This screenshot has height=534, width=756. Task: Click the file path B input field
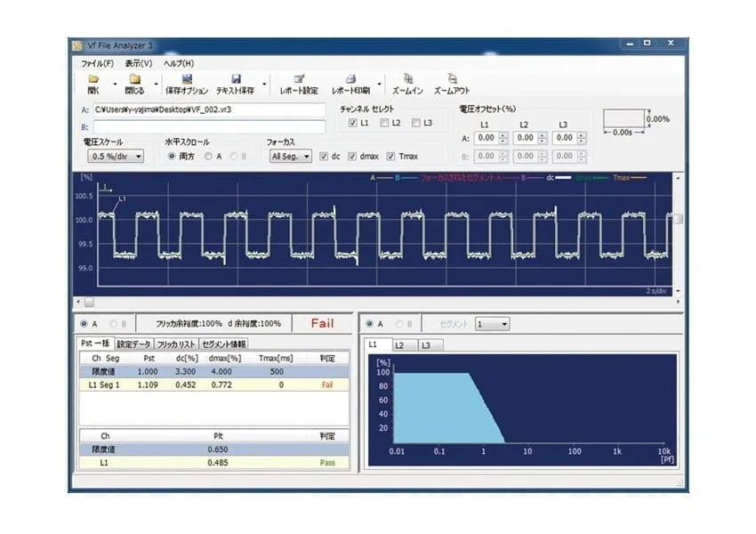click(209, 127)
